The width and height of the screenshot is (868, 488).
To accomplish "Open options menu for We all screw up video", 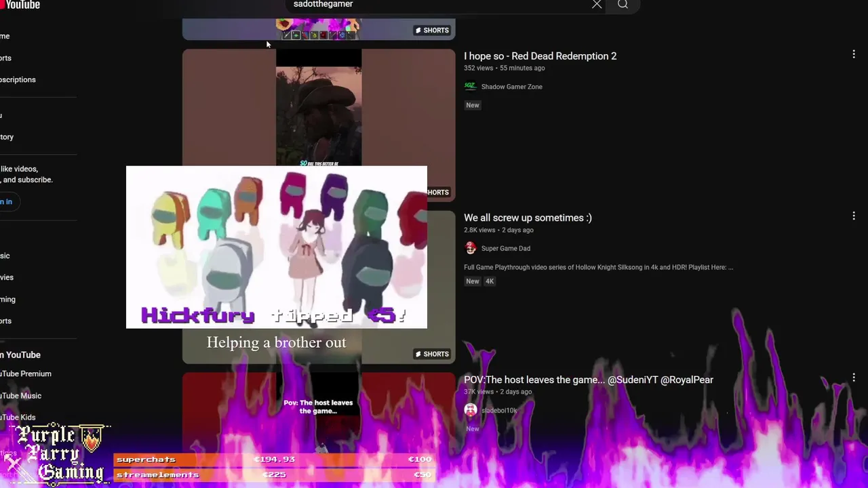I will (x=854, y=216).
